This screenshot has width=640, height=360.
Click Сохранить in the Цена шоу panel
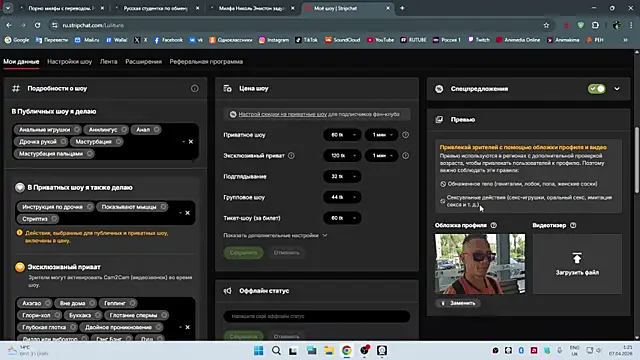click(x=243, y=253)
